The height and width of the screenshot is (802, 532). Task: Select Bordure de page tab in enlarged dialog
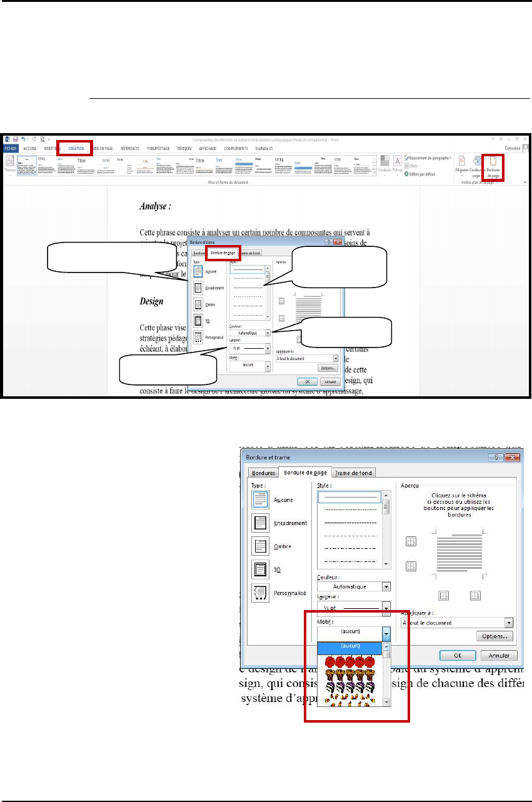305,472
